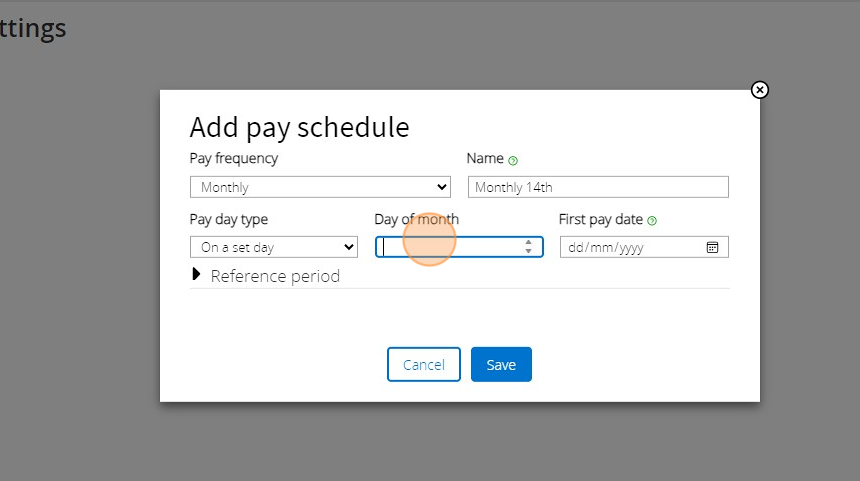This screenshot has width=860, height=481.
Task: Open the Pay frequency dropdown
Action: pyautogui.click(x=320, y=187)
